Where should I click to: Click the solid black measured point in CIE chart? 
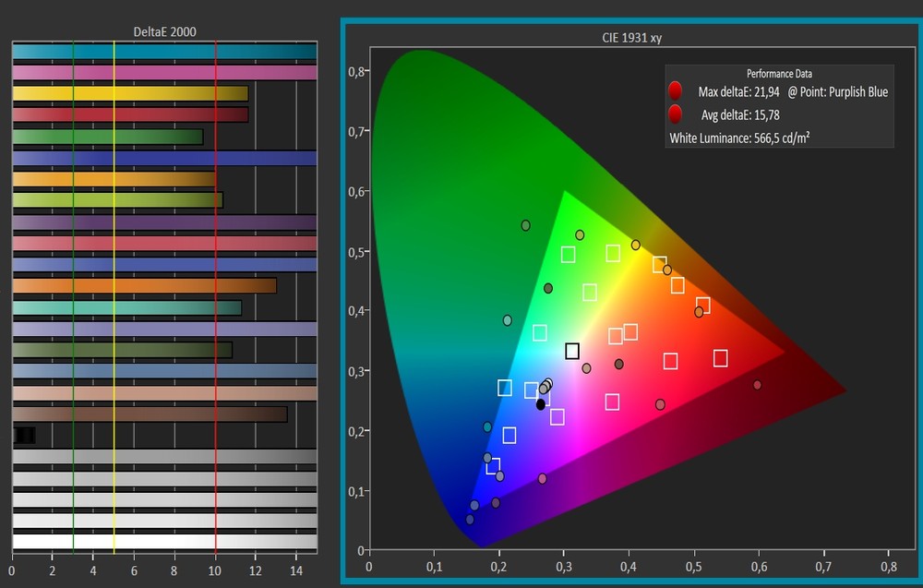click(540, 404)
